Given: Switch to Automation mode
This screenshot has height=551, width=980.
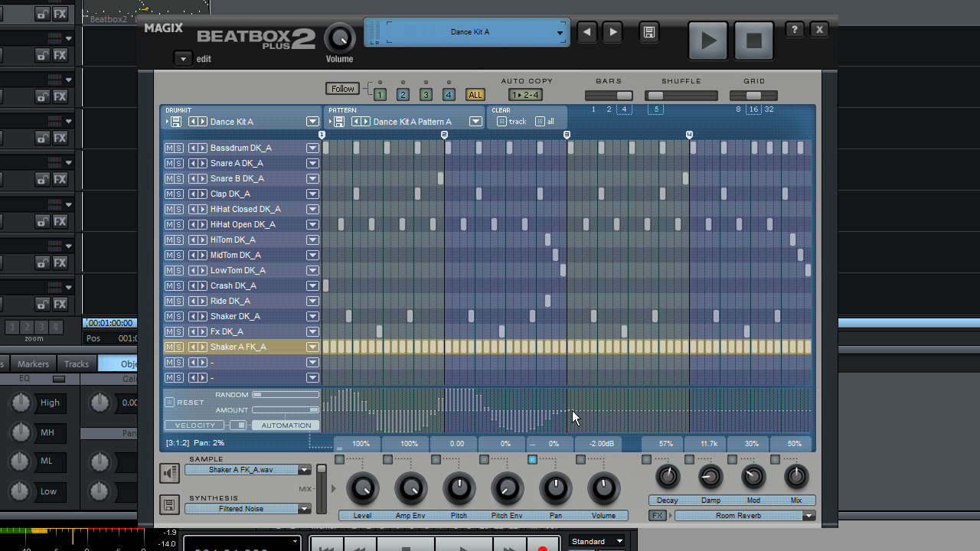Looking at the screenshot, I should click(286, 425).
